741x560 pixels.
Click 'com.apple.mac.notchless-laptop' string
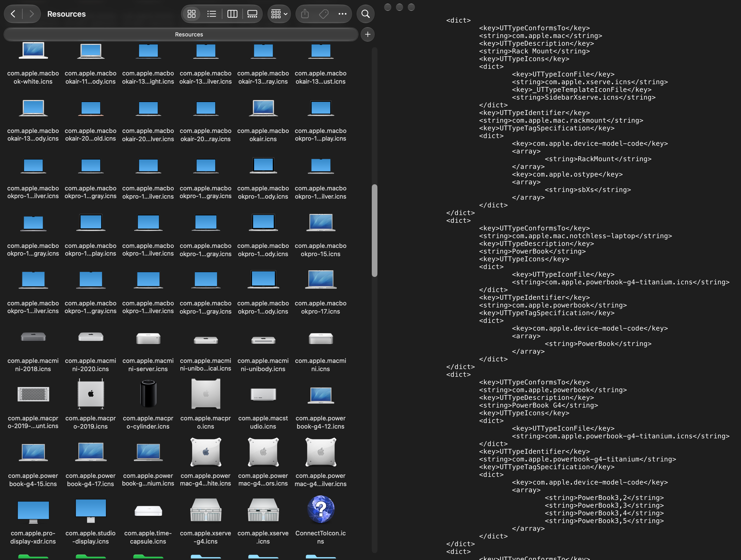(x=574, y=236)
